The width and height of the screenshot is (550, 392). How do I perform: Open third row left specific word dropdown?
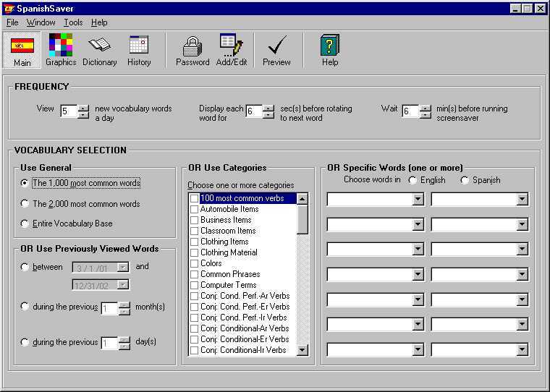click(x=418, y=250)
